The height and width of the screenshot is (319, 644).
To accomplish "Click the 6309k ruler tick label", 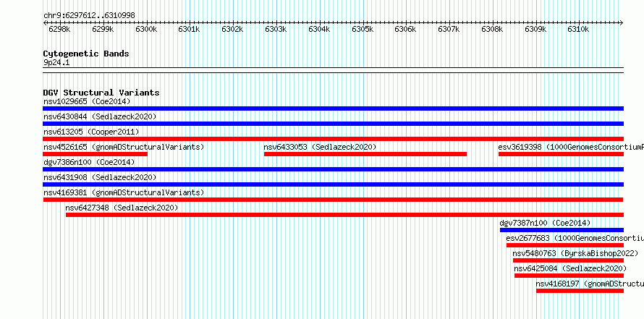I will [x=535, y=29].
